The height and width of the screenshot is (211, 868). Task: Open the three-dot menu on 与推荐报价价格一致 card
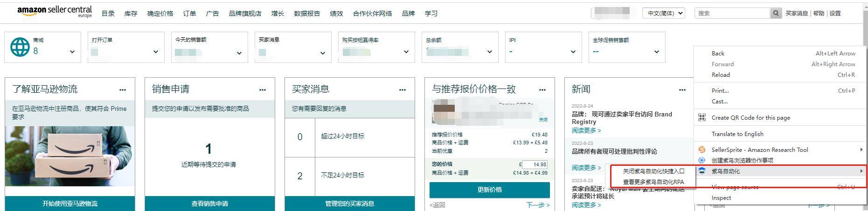coord(542,90)
